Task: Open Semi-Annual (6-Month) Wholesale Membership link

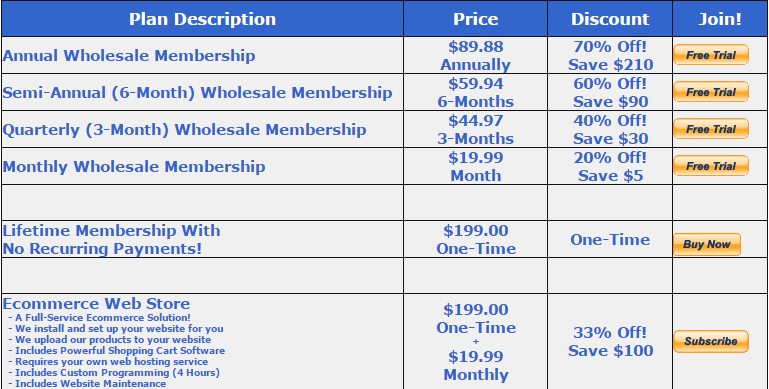Action: (x=198, y=92)
